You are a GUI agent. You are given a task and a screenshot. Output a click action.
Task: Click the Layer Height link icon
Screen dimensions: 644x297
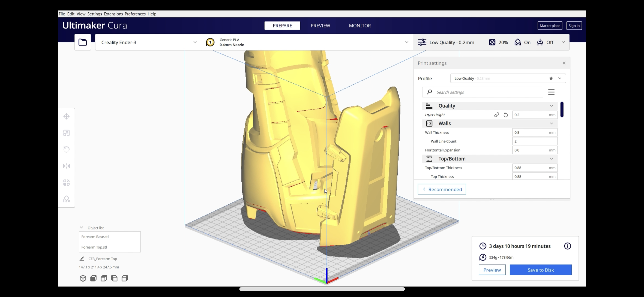pos(496,115)
